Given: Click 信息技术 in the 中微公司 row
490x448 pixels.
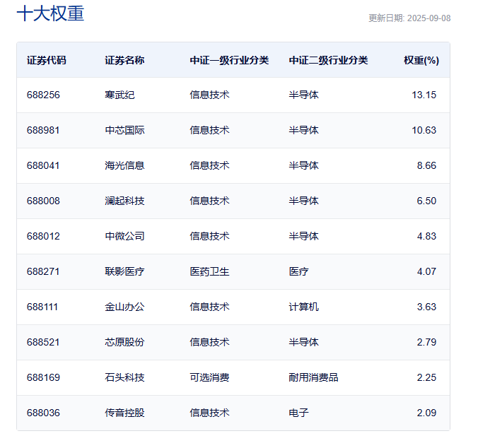Looking at the screenshot, I should [209, 236].
